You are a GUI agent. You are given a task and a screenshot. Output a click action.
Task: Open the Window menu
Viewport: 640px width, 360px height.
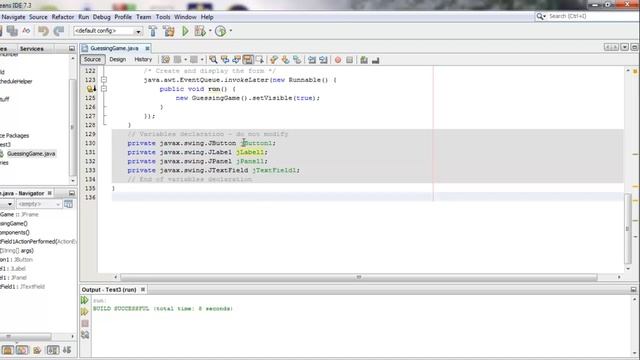coord(185,17)
